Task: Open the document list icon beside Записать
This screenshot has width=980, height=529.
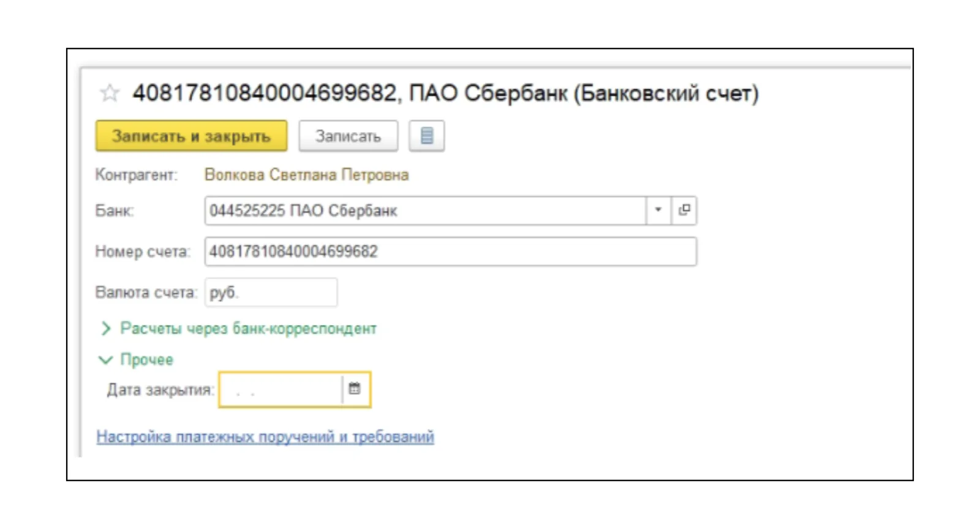Action: tap(427, 136)
